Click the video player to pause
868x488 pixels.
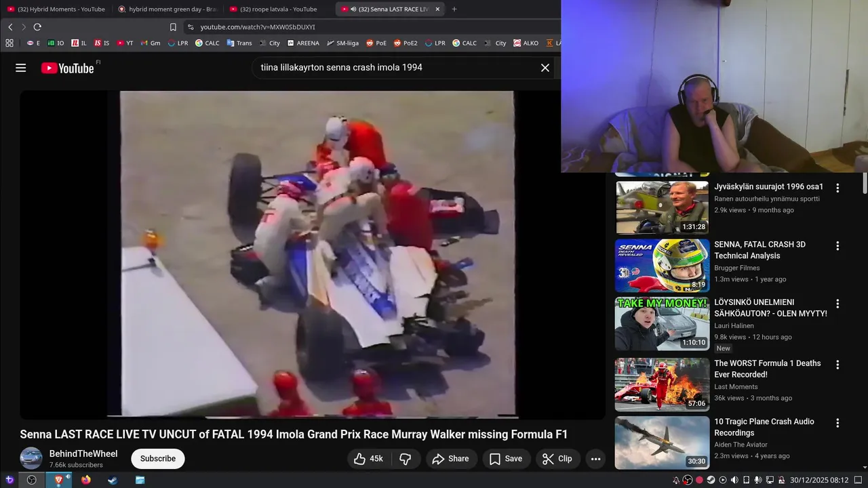pyautogui.click(x=313, y=254)
